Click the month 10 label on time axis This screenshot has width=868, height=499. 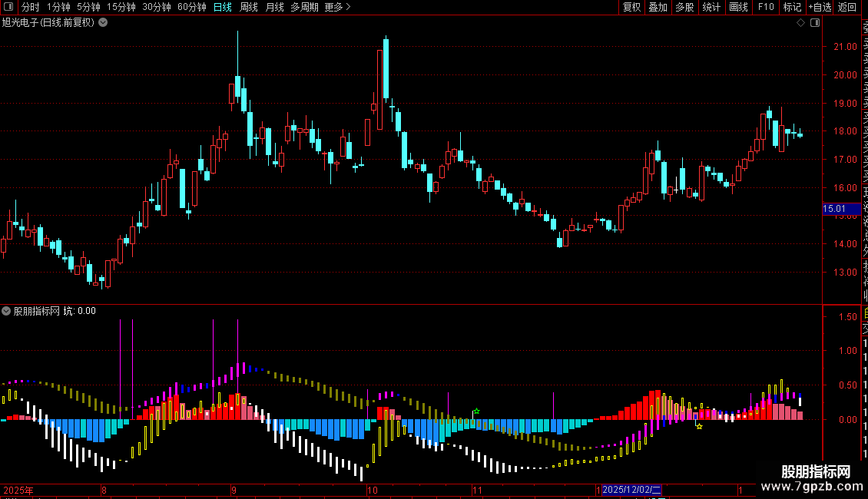click(x=373, y=490)
